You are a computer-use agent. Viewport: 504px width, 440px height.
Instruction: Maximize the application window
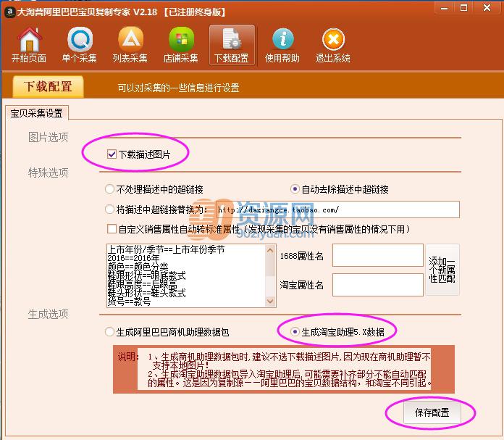(464, 8)
